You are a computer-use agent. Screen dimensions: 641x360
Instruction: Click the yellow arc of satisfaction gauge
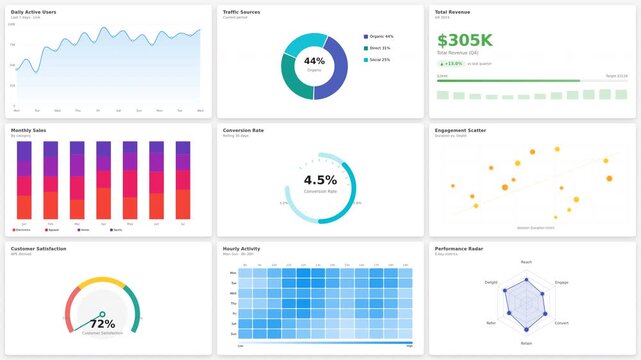pyautogui.click(x=101, y=280)
